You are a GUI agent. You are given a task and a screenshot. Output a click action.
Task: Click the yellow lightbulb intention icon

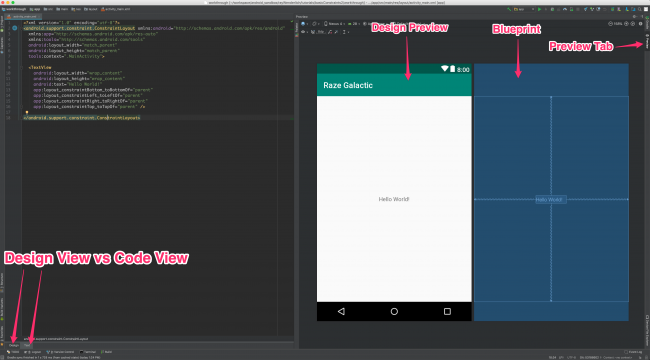pyautogui.click(x=27, y=112)
